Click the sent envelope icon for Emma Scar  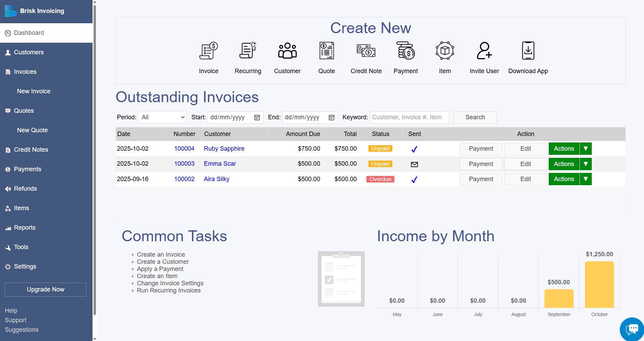[x=414, y=164]
